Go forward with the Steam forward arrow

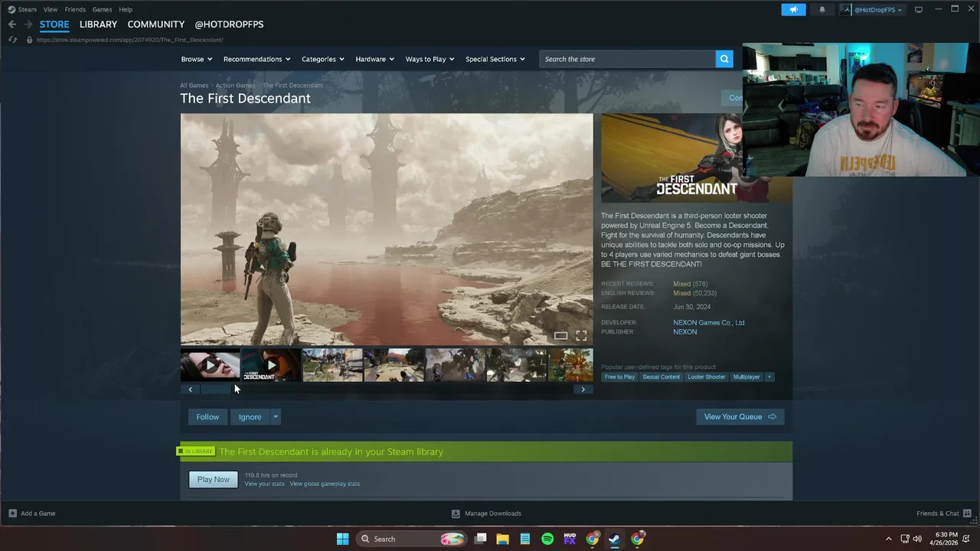28,24
